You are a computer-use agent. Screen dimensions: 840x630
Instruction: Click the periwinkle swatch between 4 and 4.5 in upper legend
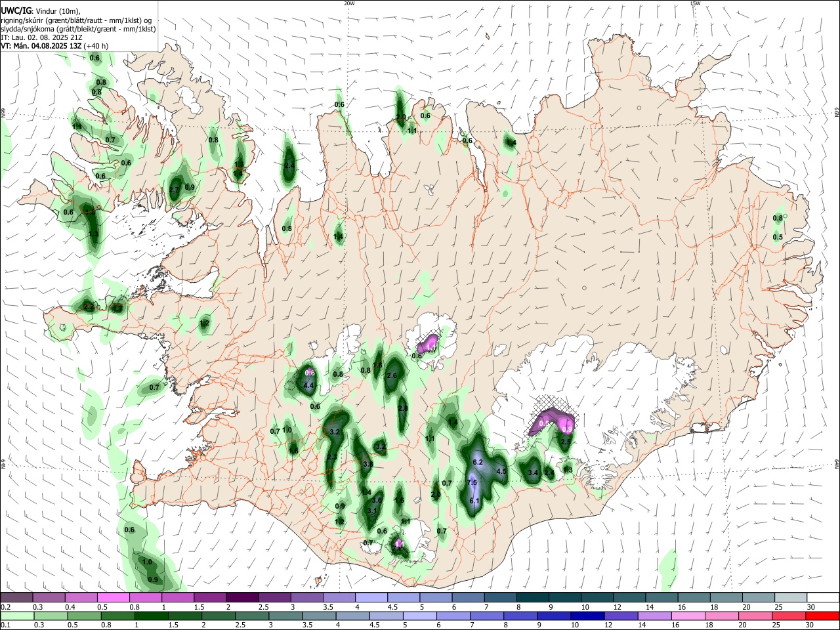pyautogui.click(x=371, y=598)
